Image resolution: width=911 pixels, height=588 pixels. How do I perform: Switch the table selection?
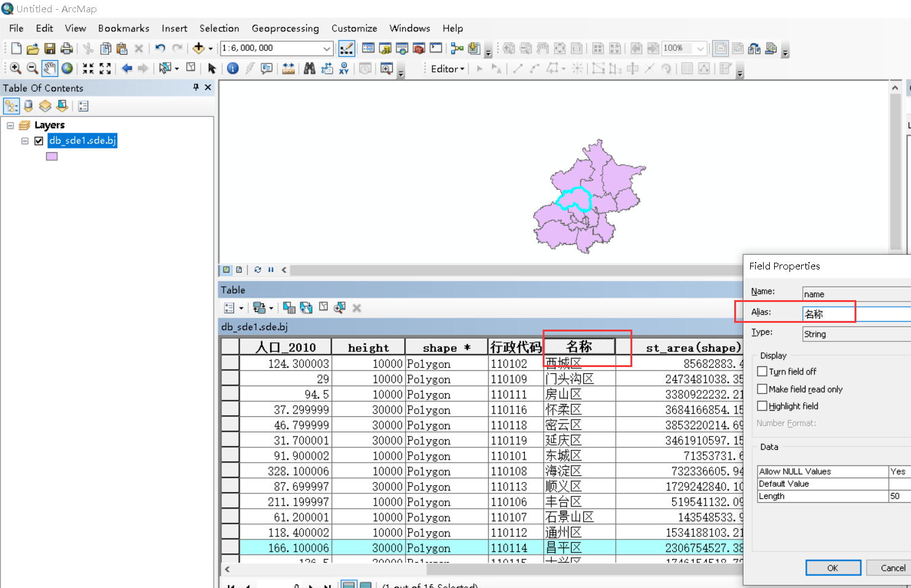click(306, 308)
